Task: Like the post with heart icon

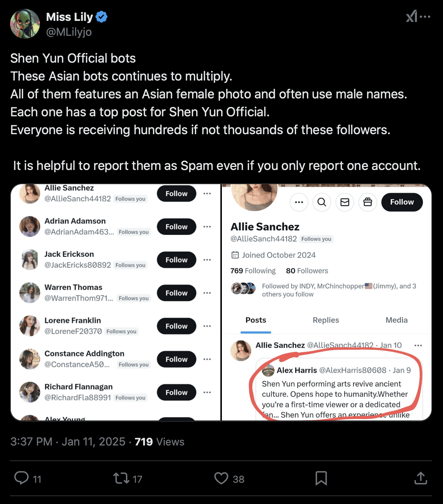Action: (221, 478)
